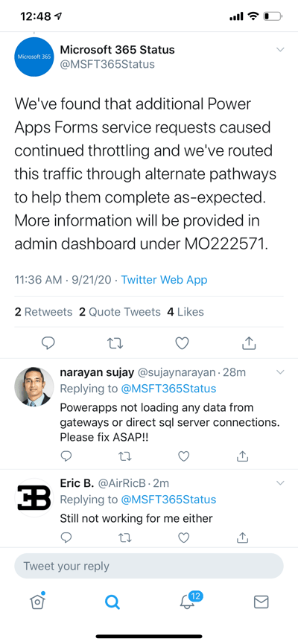
Task: Reply to Eric B.'s comment
Action: point(66,538)
